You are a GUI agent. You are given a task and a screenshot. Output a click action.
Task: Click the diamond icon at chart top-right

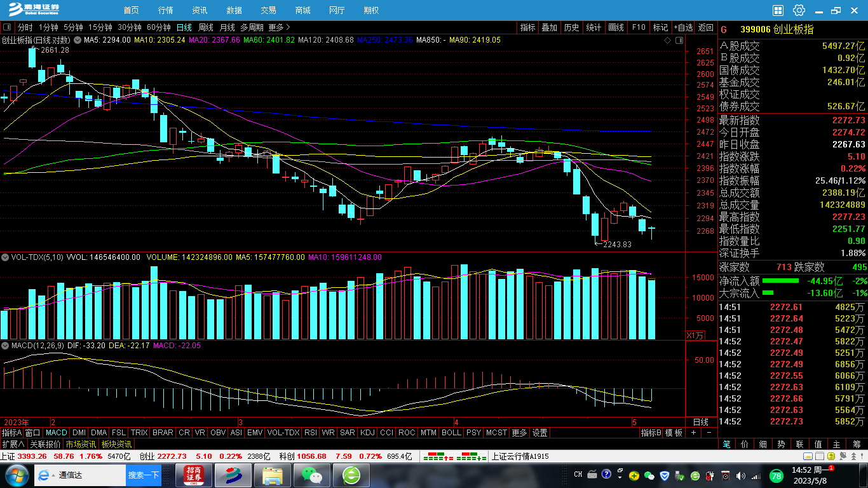click(667, 40)
